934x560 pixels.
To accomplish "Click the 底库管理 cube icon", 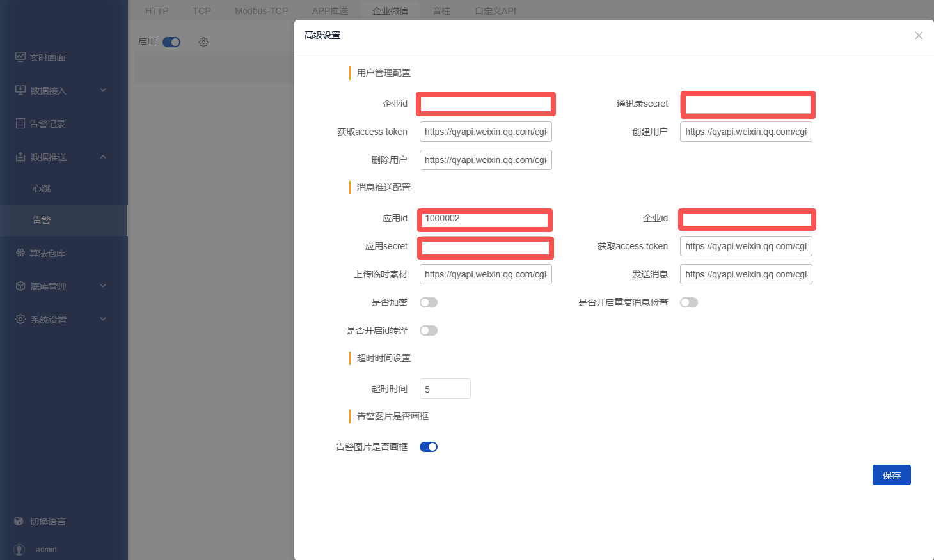I will (x=20, y=286).
